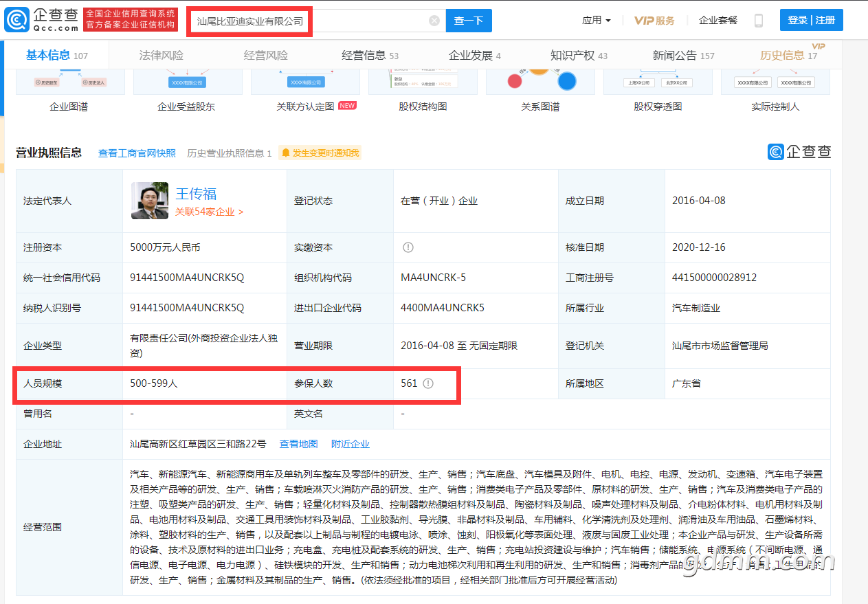Open the Qcc.com logo home link
This screenshot has width=868, height=604.
pyautogui.click(x=41, y=20)
